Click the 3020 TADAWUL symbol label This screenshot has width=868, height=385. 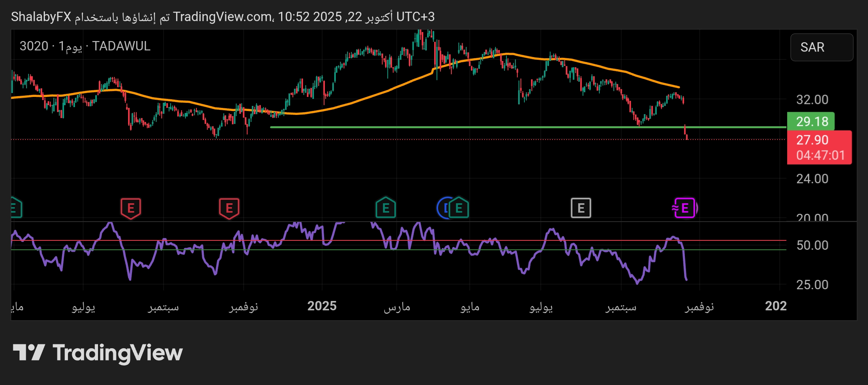point(85,46)
